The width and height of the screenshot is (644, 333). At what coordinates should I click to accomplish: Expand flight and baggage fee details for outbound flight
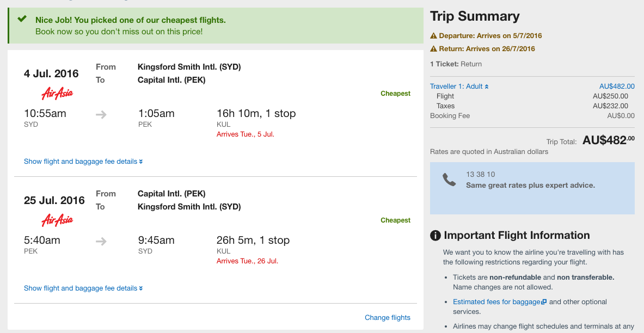(x=83, y=162)
